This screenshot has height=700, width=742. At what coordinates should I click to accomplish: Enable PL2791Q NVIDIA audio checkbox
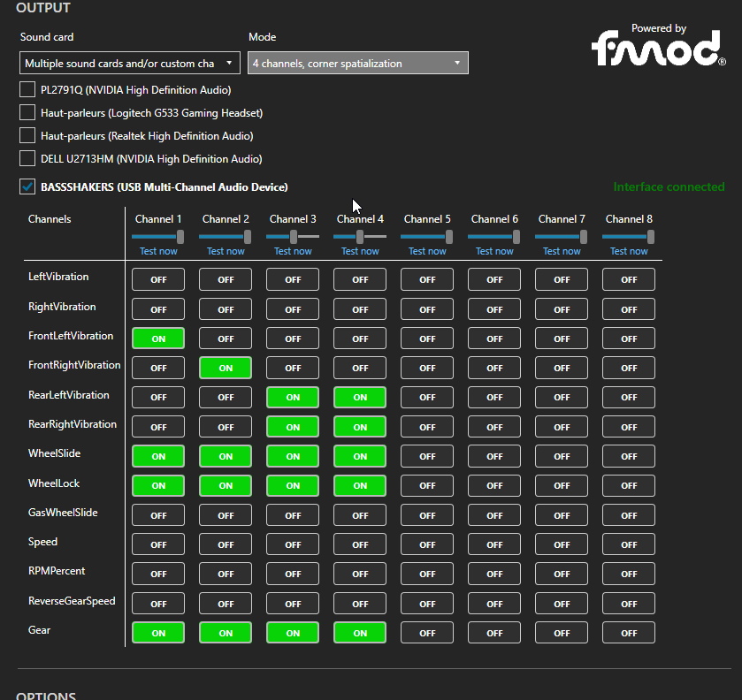pyautogui.click(x=27, y=89)
